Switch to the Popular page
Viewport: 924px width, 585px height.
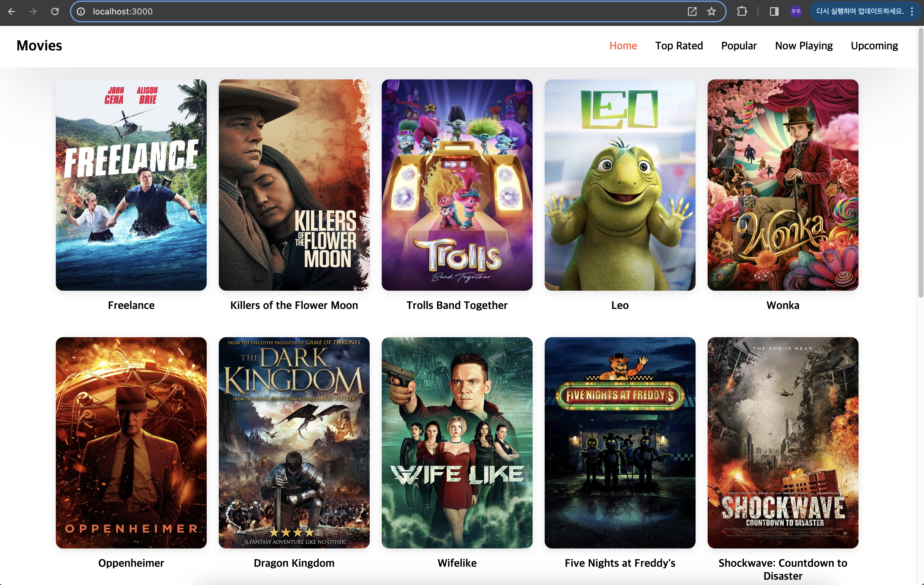[x=739, y=46]
